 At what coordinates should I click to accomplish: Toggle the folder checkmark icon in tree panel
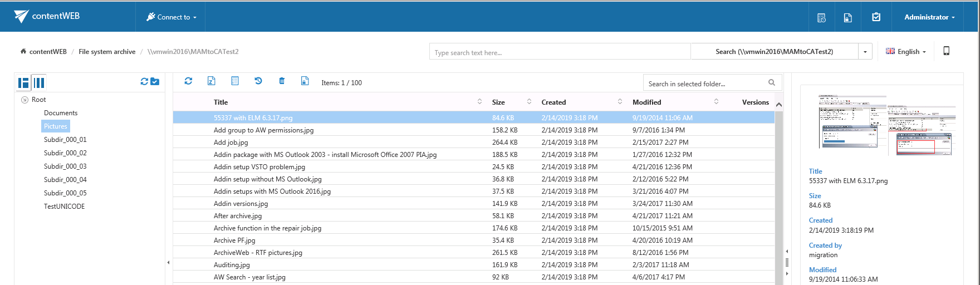pos(155,82)
